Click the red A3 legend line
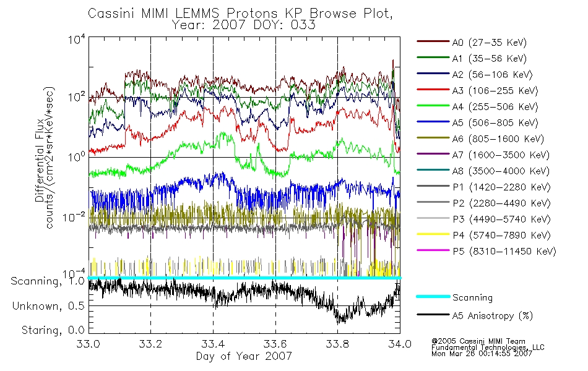The width and height of the screenshot is (588, 371). [x=433, y=90]
